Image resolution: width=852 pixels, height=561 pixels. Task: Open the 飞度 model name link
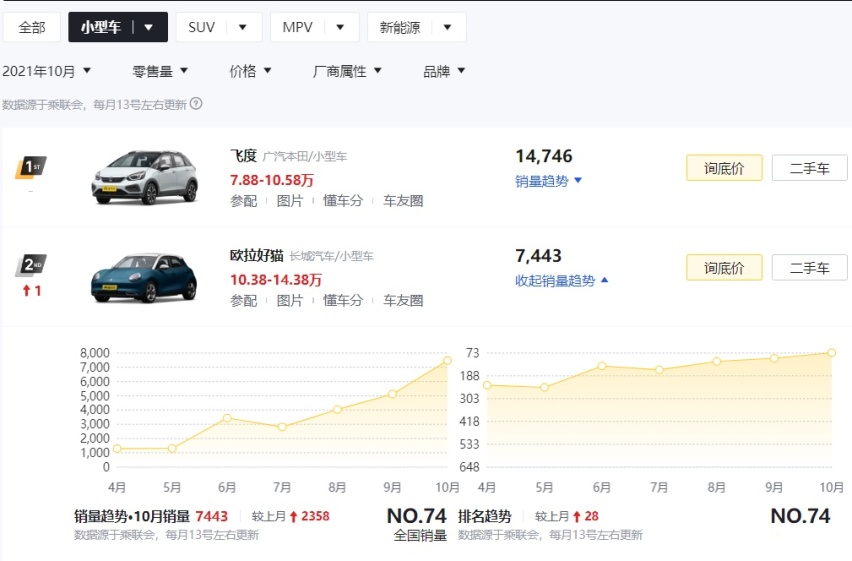[243, 156]
